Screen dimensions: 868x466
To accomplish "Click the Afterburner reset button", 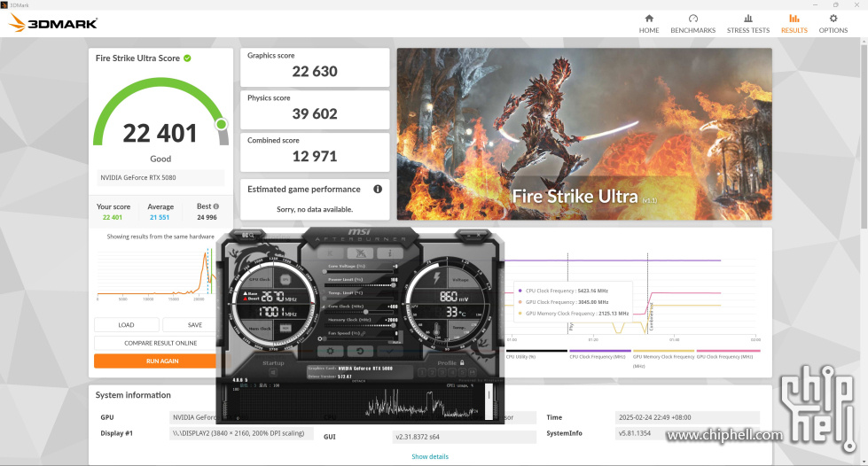I will (360, 351).
